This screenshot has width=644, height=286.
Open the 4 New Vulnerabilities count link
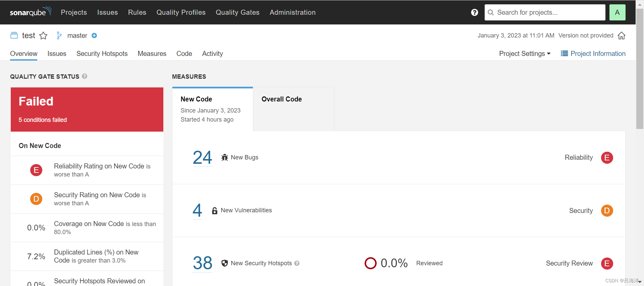(197, 210)
